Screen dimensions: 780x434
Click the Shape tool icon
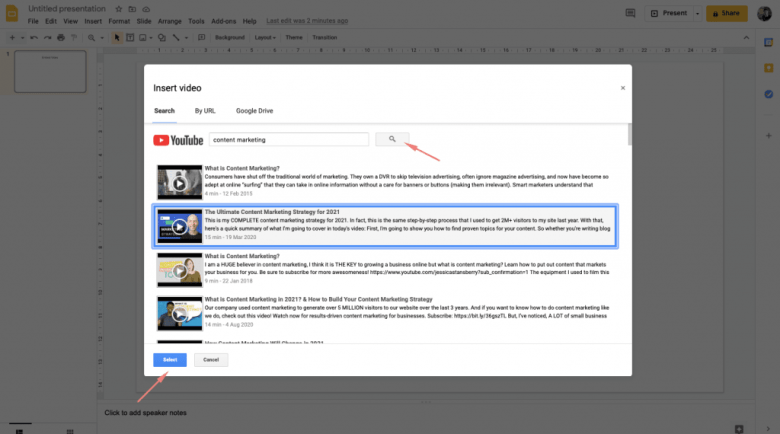pos(162,37)
